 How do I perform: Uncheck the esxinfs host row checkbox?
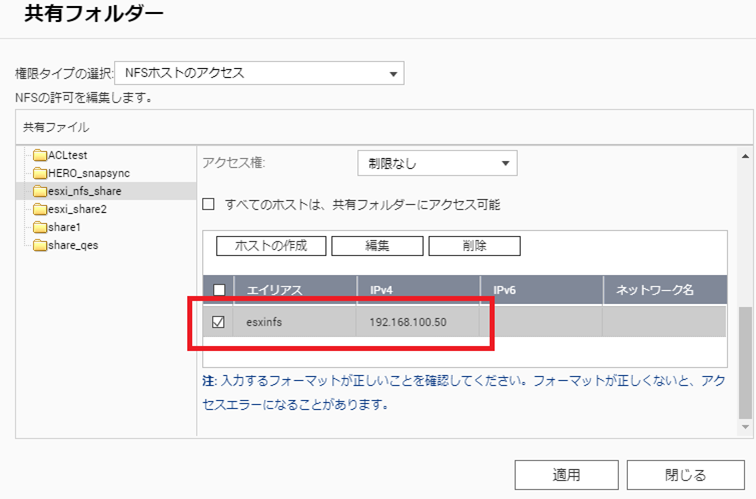(219, 322)
